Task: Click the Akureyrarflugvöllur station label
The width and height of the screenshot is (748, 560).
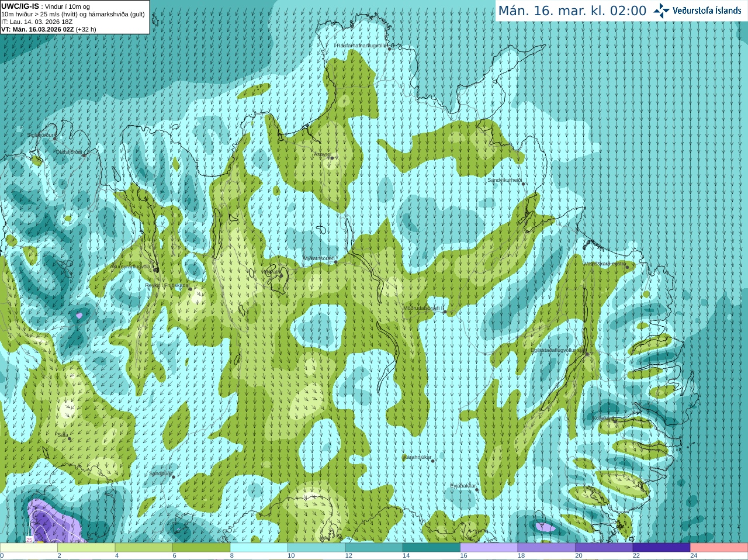Action: [x=132, y=267]
